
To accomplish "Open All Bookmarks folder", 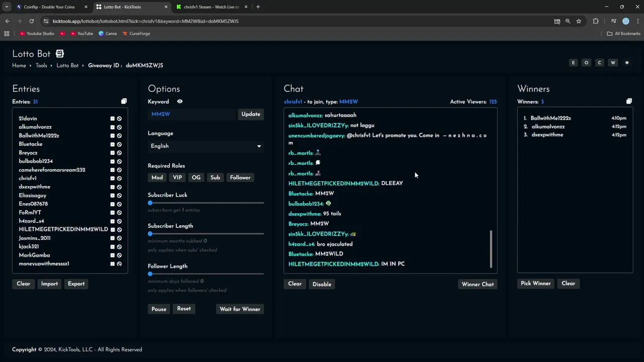I will coord(623,34).
